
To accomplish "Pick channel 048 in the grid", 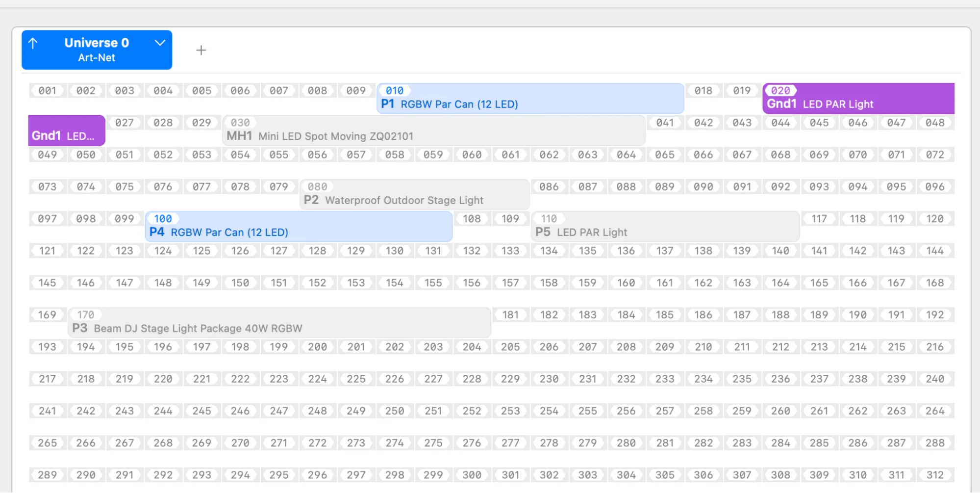I will pyautogui.click(x=934, y=123).
